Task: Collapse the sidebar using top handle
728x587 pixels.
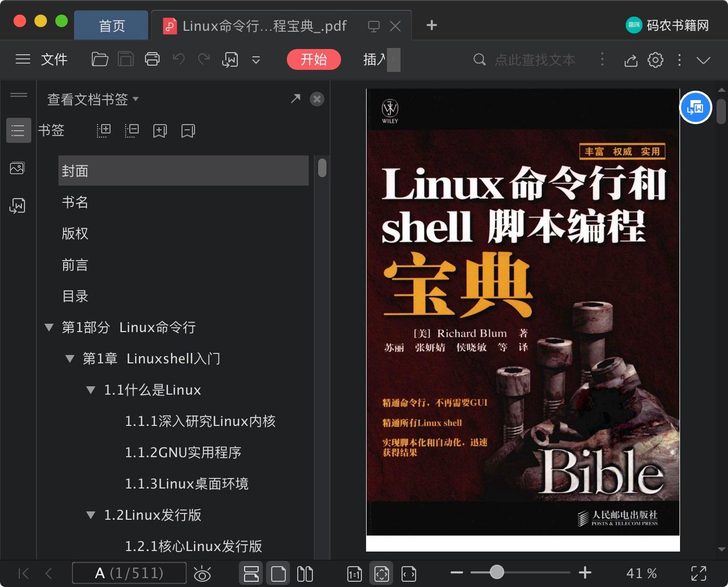Action: click(19, 95)
